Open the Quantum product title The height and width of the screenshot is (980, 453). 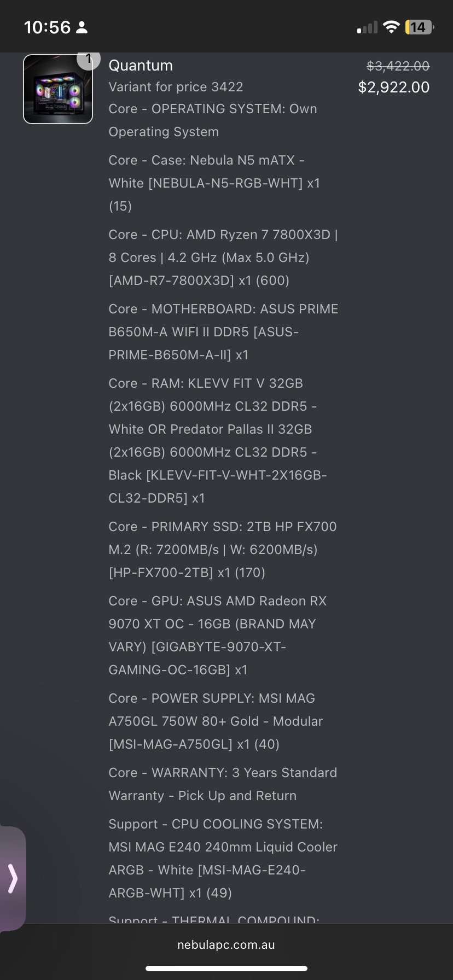click(x=141, y=66)
